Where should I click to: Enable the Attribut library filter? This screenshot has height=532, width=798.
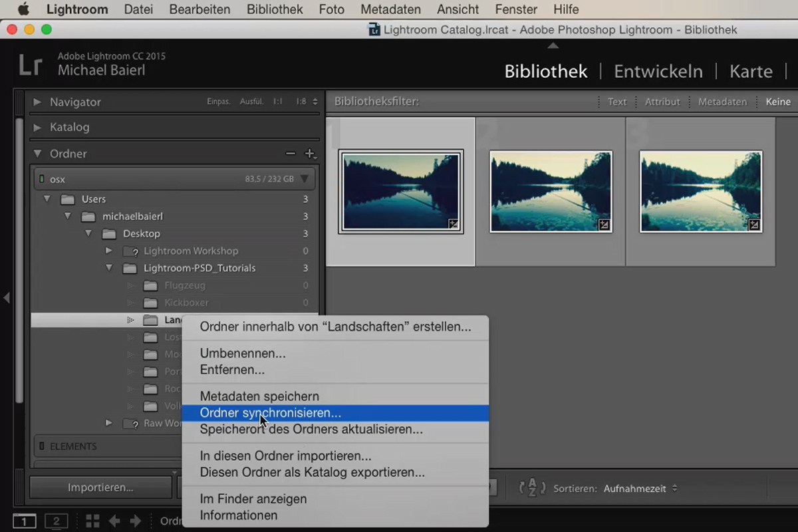tap(662, 102)
